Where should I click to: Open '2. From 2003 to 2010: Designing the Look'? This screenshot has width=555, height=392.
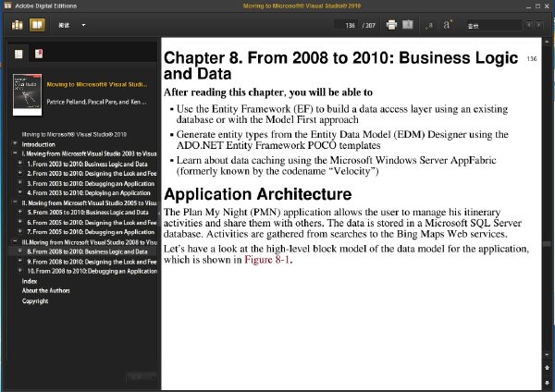[x=92, y=174]
